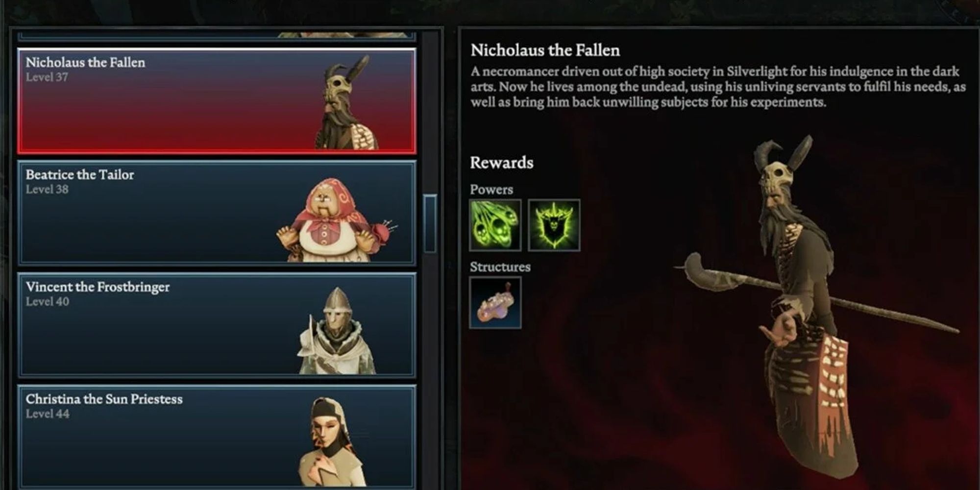Click the Rewards heading
The height and width of the screenshot is (490, 980).
tap(501, 162)
